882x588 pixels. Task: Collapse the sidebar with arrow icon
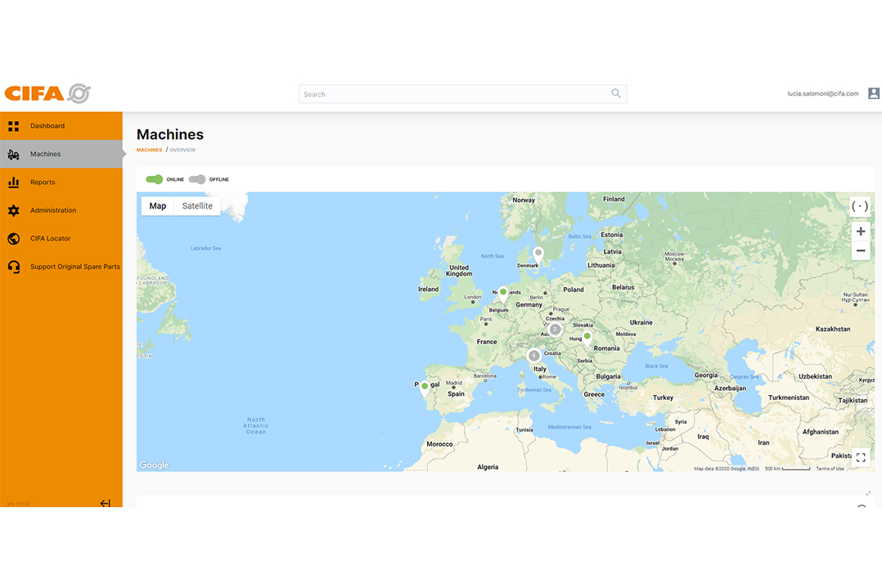click(x=105, y=503)
